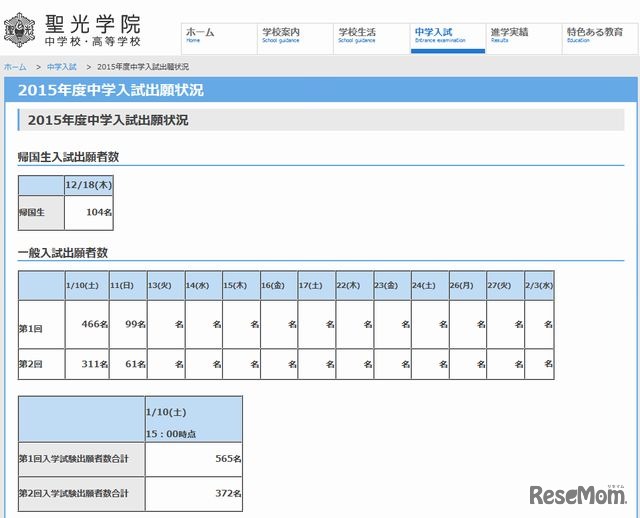Open the 学校生活 navigation tab

pyautogui.click(x=372, y=38)
